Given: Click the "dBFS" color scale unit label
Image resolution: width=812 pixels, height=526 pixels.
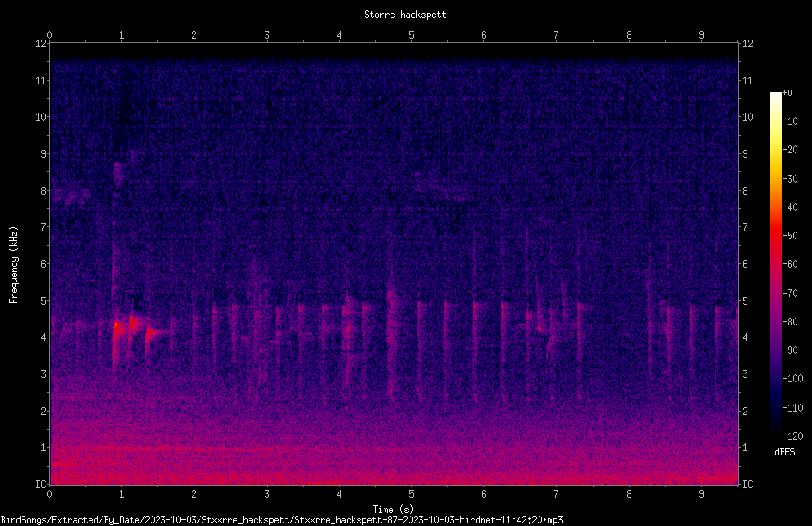Looking at the screenshot, I should [784, 452].
